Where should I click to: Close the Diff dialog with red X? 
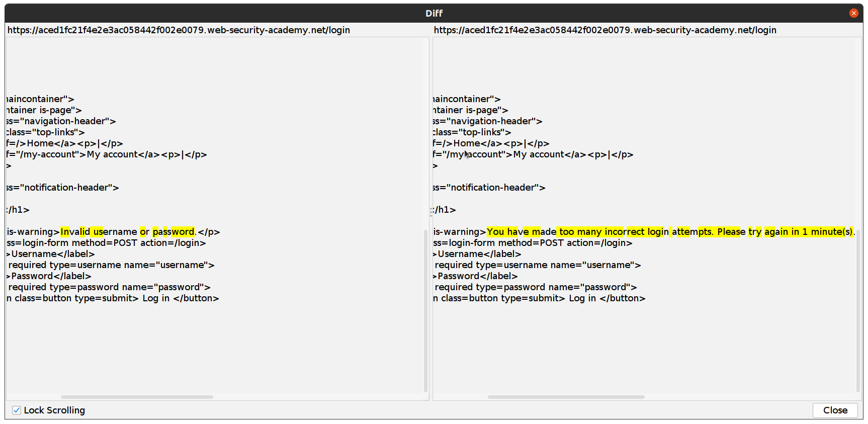[x=853, y=13]
